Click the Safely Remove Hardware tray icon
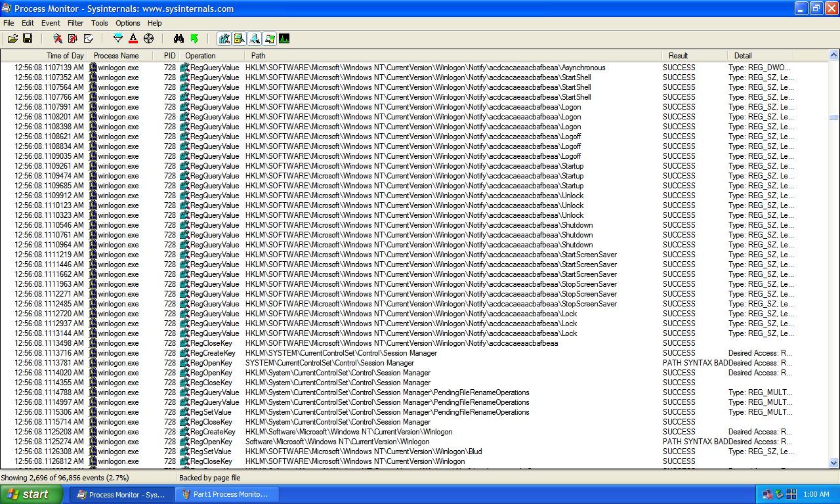 780,494
